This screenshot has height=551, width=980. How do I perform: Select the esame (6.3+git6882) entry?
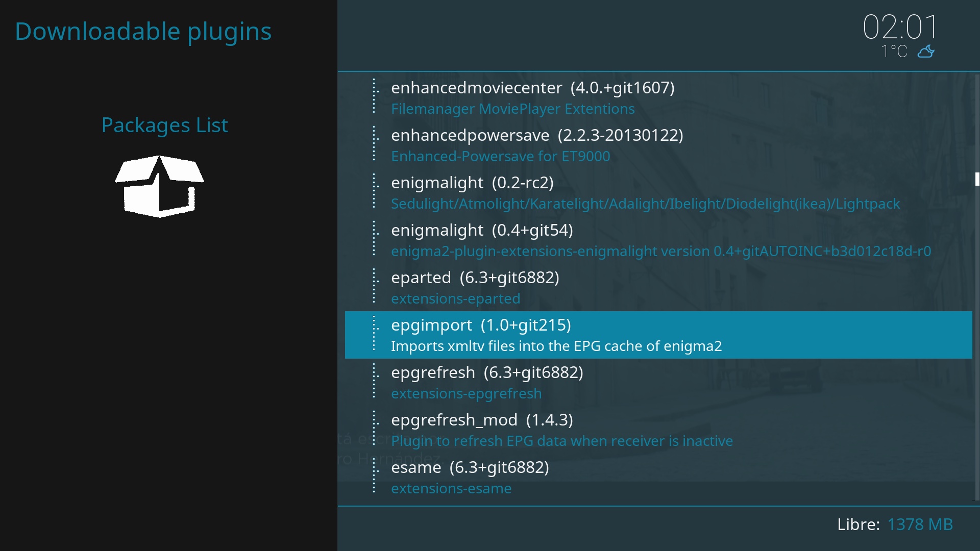[x=470, y=467]
